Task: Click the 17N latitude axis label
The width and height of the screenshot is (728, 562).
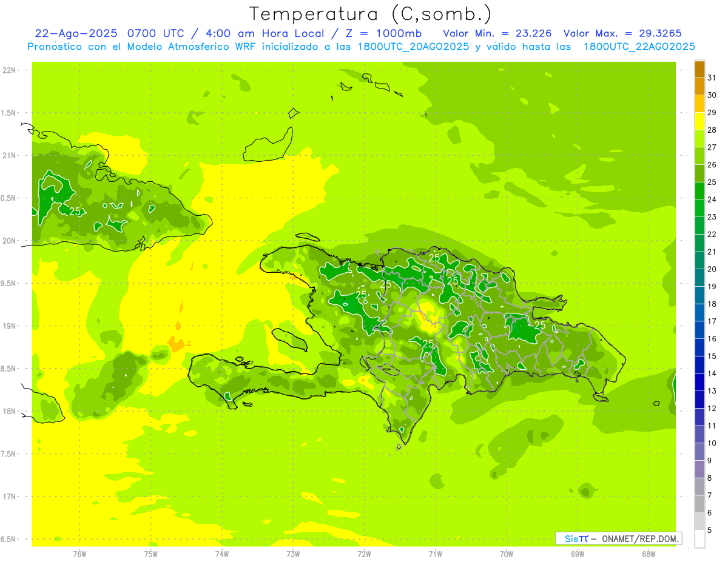Action: click(10, 497)
